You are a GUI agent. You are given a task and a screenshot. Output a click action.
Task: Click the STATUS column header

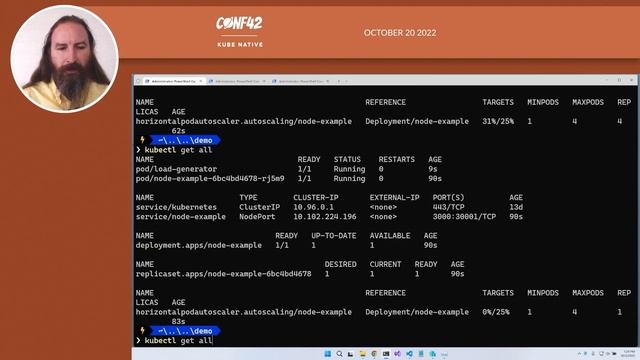(347, 160)
